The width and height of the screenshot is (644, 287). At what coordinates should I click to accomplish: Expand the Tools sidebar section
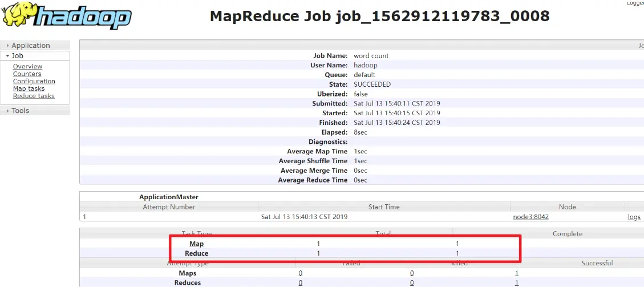35,111
